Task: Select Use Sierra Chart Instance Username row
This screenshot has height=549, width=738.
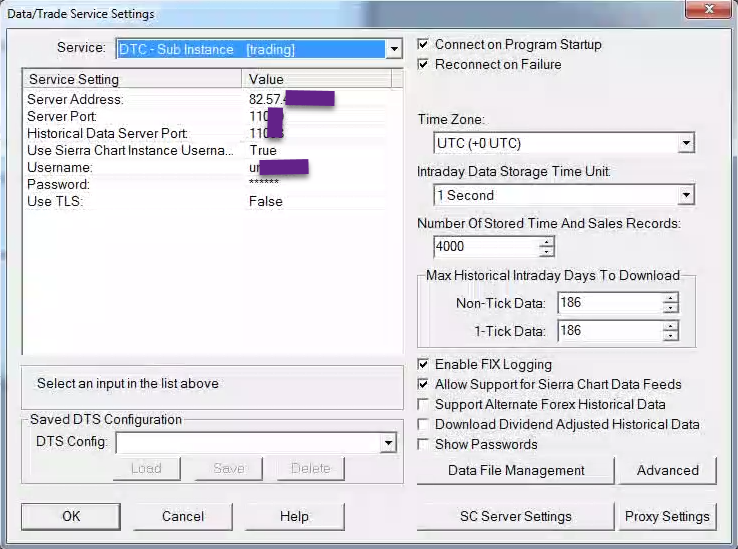Action: (x=207, y=150)
